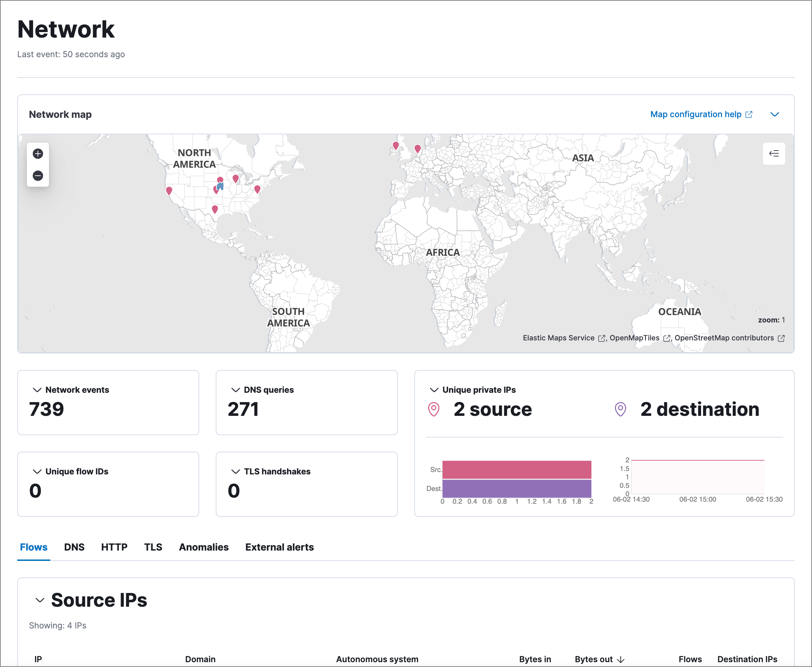Expand the DNS queries metric options
Screen dimensions: 812x667
point(235,390)
